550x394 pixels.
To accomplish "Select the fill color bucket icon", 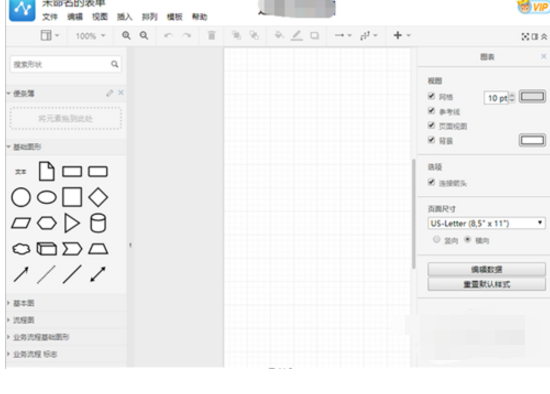I will click(279, 35).
